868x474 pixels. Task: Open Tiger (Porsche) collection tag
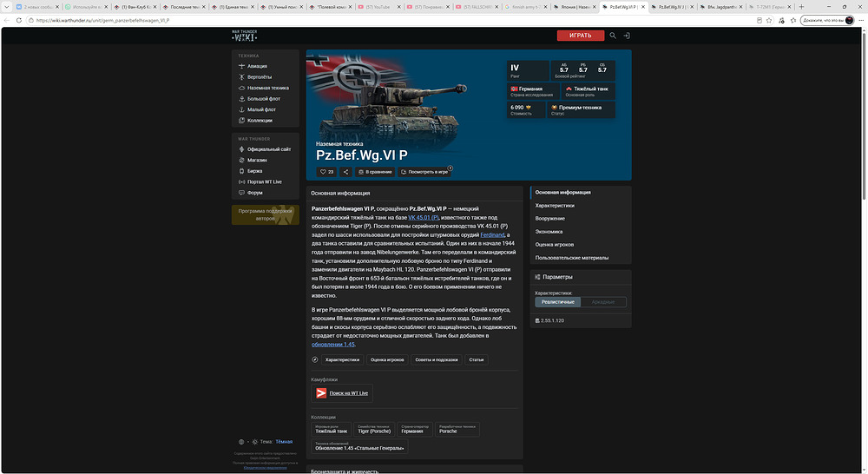[373, 429]
